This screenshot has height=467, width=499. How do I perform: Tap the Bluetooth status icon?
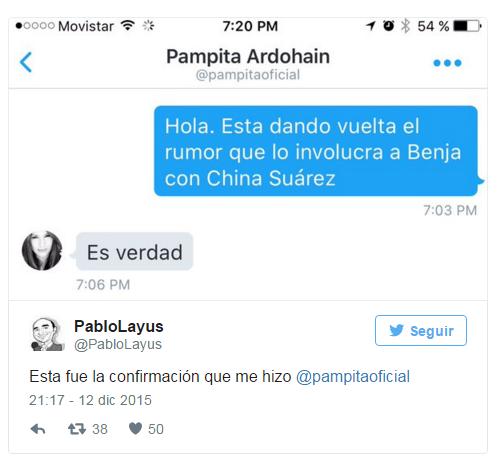(405, 26)
